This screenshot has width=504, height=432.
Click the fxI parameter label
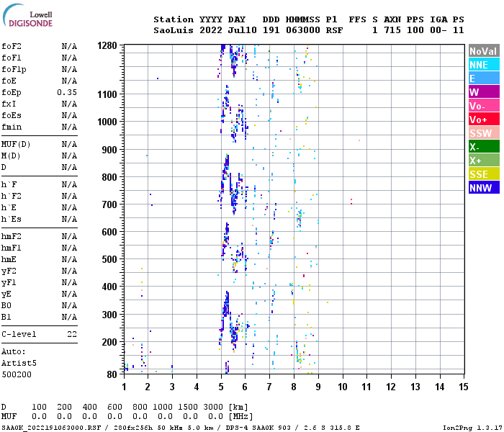click(9, 104)
